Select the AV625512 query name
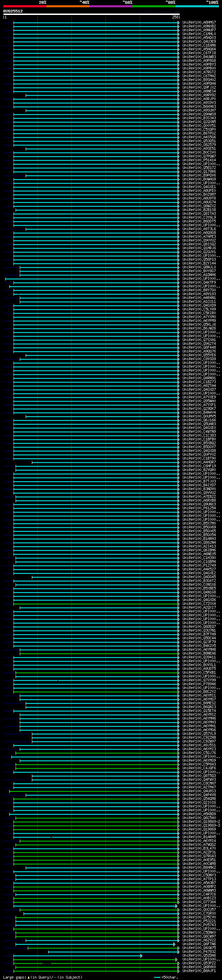The width and height of the screenshot is (222, 980). pos(13,11)
